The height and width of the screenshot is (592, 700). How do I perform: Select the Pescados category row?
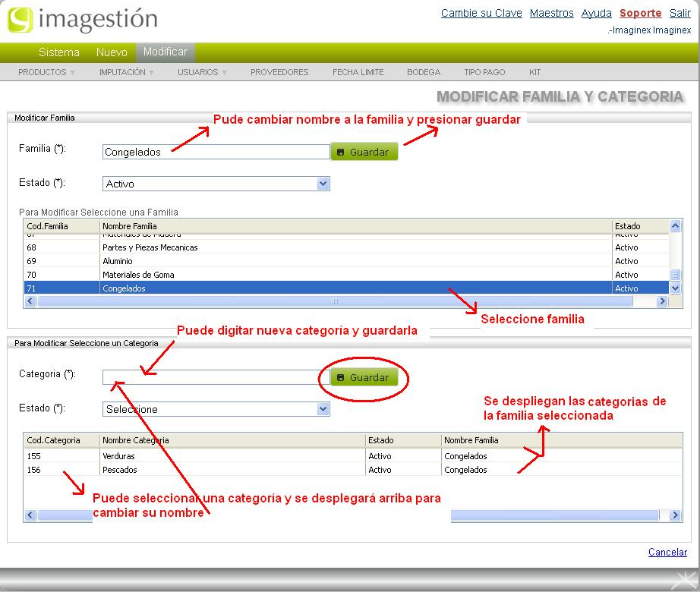tap(353, 470)
